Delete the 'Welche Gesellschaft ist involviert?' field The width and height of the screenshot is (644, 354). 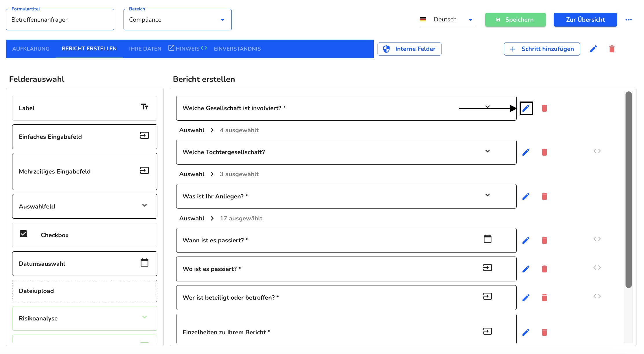point(544,108)
